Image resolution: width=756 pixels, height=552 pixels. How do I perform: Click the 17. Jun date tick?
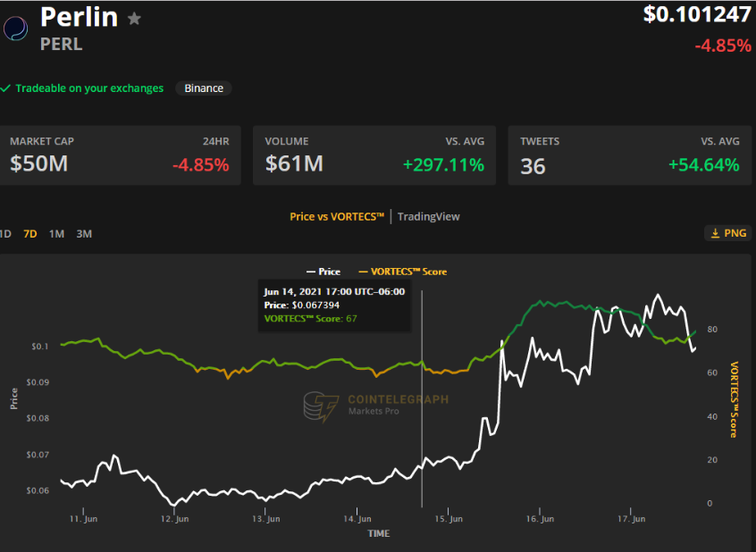(631, 519)
